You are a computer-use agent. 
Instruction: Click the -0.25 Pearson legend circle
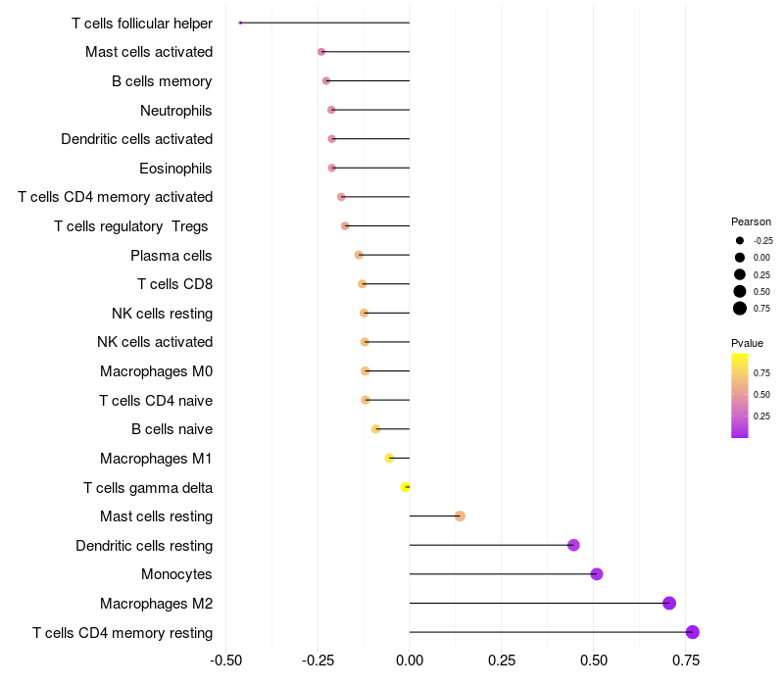(740, 240)
